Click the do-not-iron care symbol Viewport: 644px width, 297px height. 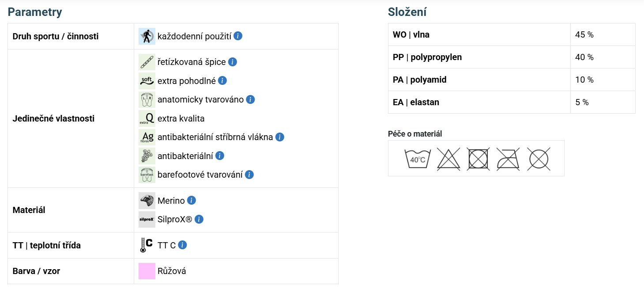(x=508, y=159)
